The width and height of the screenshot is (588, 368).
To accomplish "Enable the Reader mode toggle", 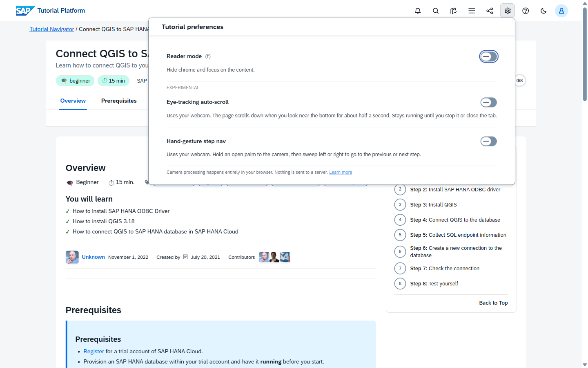I will tap(489, 56).
